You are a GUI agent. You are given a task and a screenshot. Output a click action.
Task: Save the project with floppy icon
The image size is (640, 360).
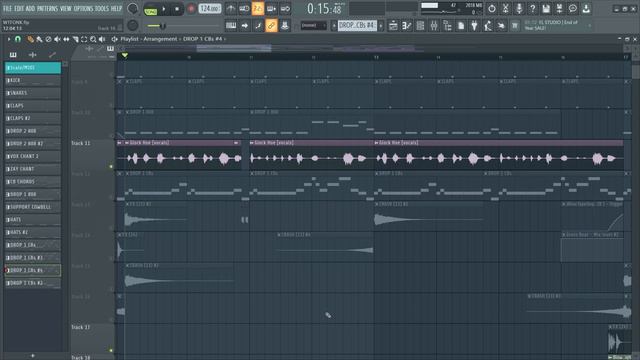(546, 9)
